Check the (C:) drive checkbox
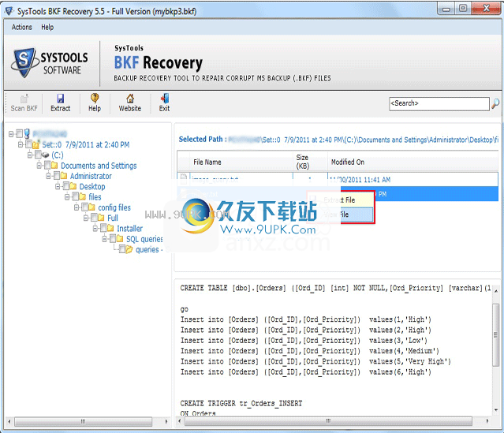Viewport: 504px width, 433px height. click(x=38, y=155)
